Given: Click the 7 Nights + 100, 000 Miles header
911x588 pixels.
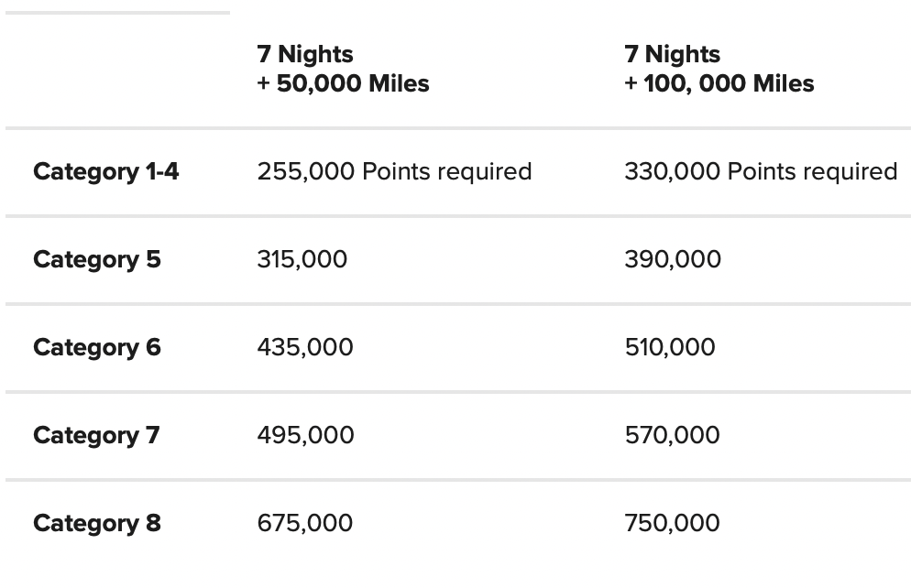Looking at the screenshot, I should [x=719, y=69].
